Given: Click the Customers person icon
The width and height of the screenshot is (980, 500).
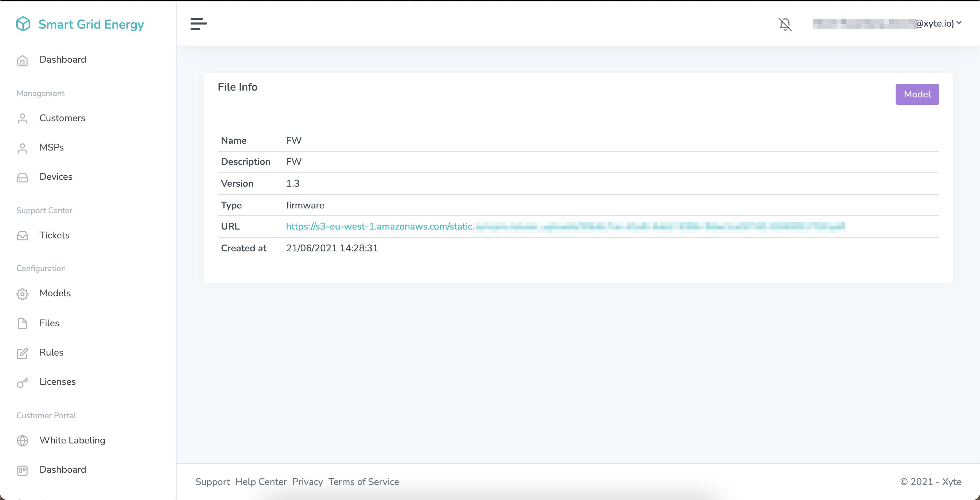Looking at the screenshot, I should pos(22,119).
